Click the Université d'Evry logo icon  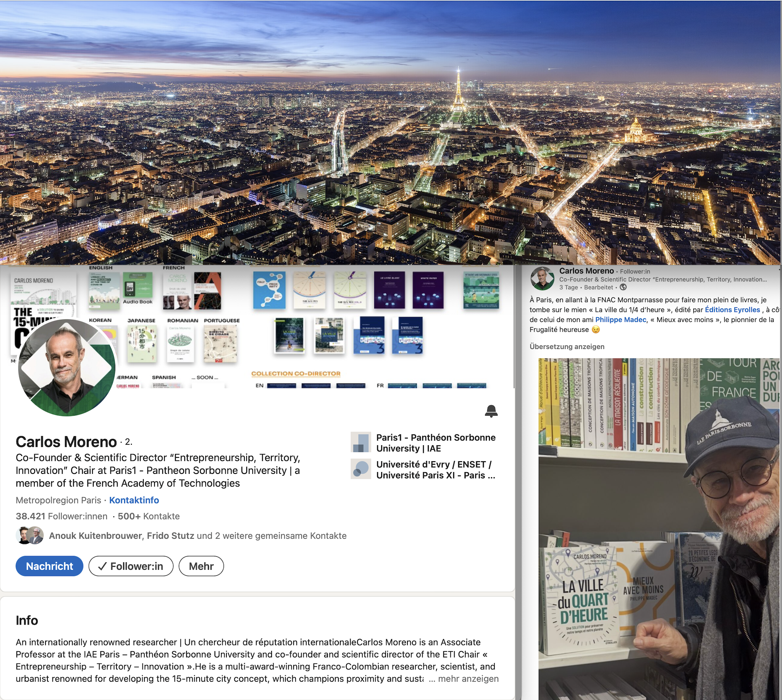pyautogui.click(x=360, y=469)
